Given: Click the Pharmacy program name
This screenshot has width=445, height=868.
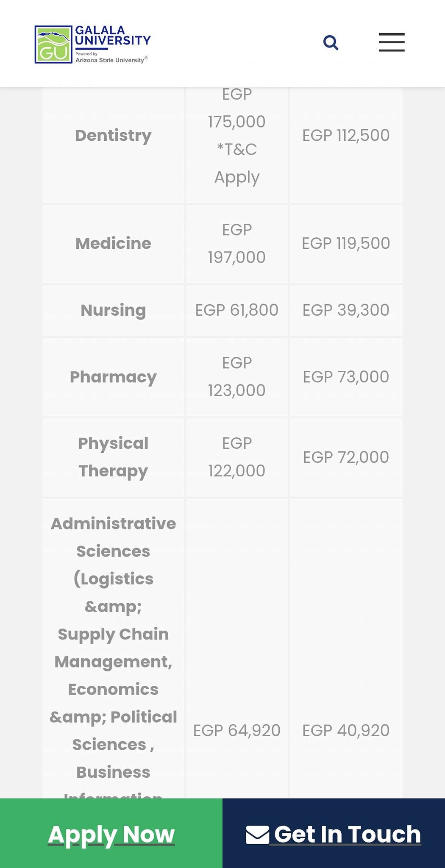Looking at the screenshot, I should [113, 377].
